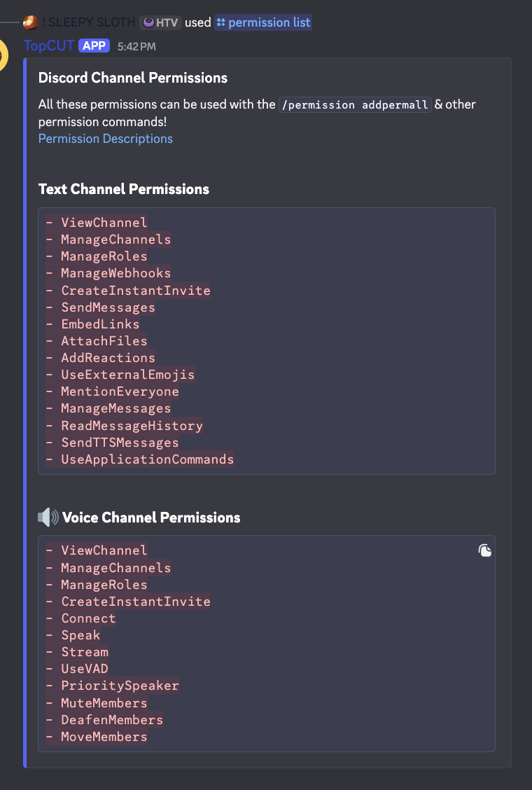Click the AddReactions permission line

click(101, 358)
